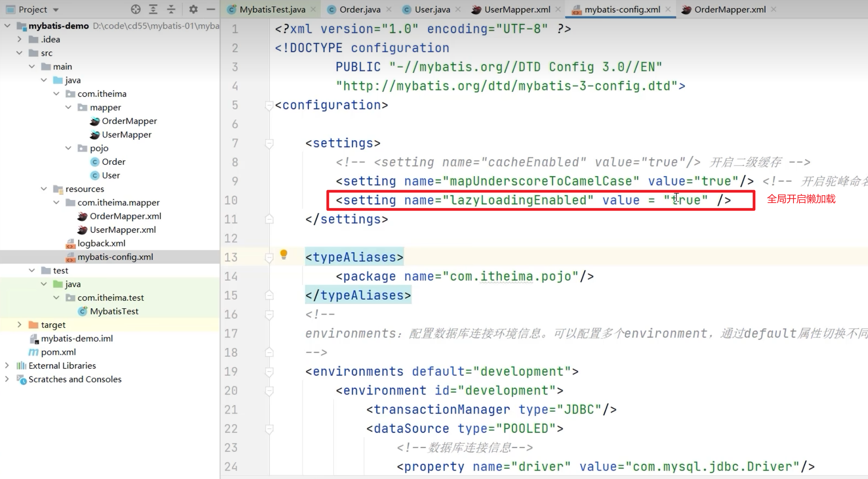The width and height of the screenshot is (868, 479).
Task: Collapse the src folder
Action: point(20,53)
